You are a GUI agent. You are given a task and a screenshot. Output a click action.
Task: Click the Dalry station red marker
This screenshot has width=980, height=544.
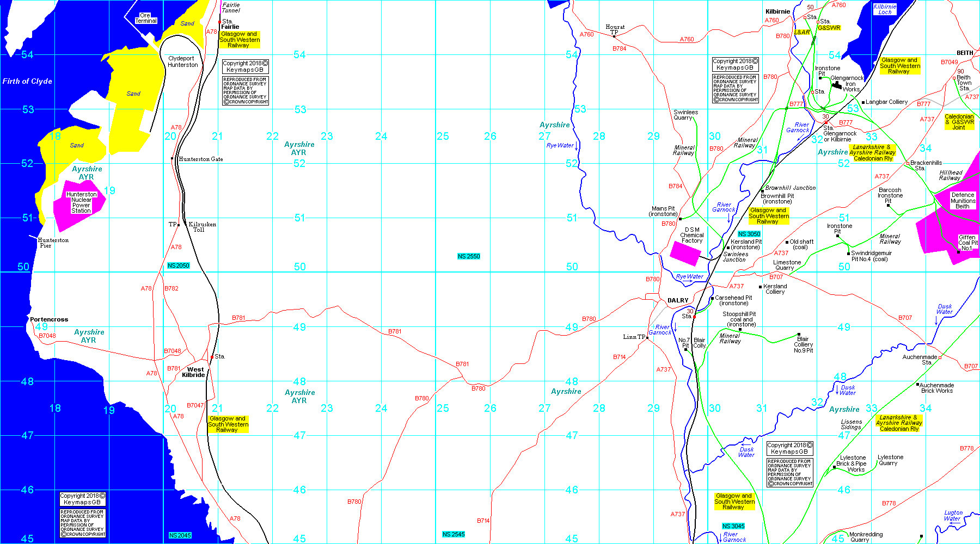[694, 316]
